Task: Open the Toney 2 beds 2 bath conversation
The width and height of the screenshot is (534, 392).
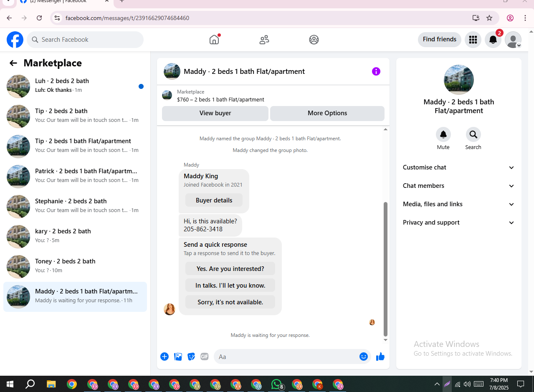Action: pos(75,267)
